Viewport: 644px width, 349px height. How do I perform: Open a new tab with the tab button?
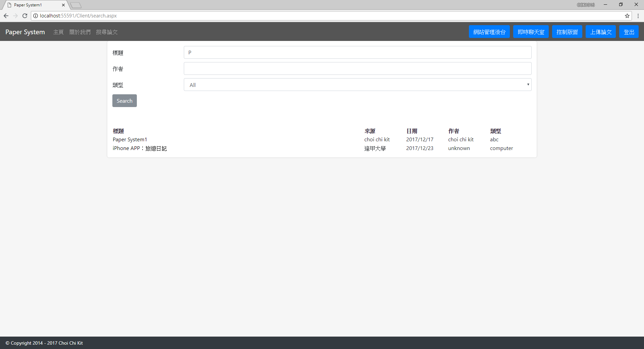76,5
